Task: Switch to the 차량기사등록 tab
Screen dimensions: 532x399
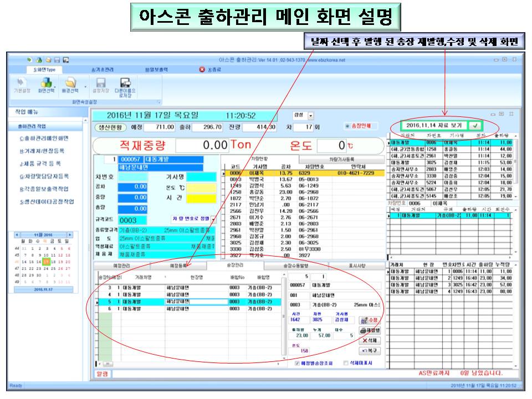Action: pos(342,160)
